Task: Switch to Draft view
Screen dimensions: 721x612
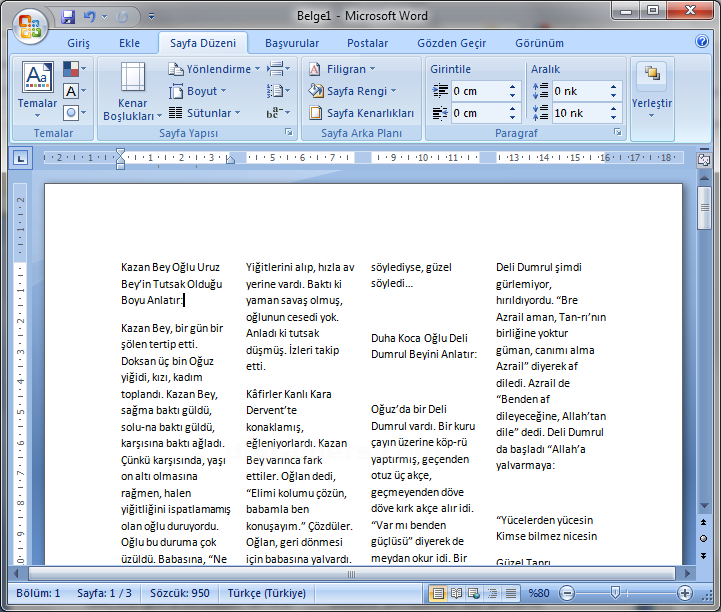Action: click(510, 593)
